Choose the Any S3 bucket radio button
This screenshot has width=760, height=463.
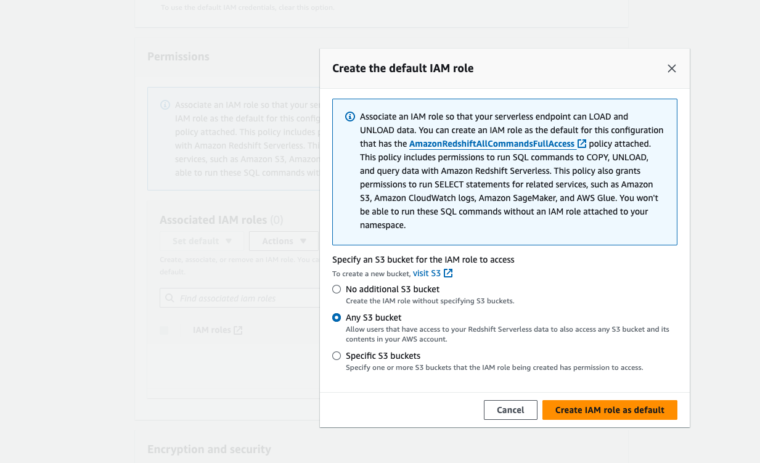pyautogui.click(x=336, y=317)
